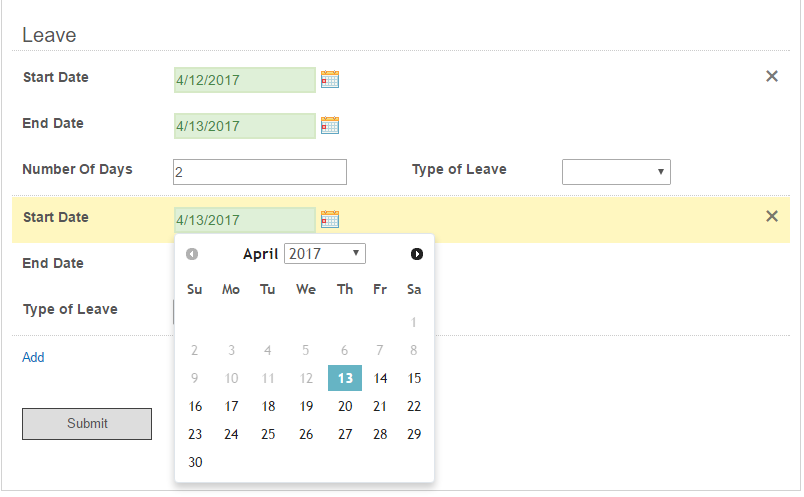Screen dimensions: 804x497
Task: Click calendar icon next to highlighted Start Date
Action: click(x=330, y=219)
